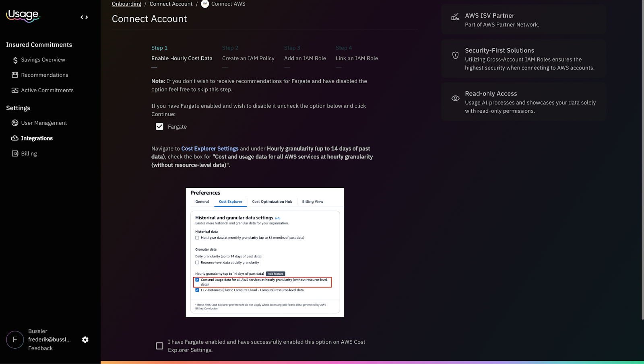
Task: Open Recommendations page
Action: point(45,75)
